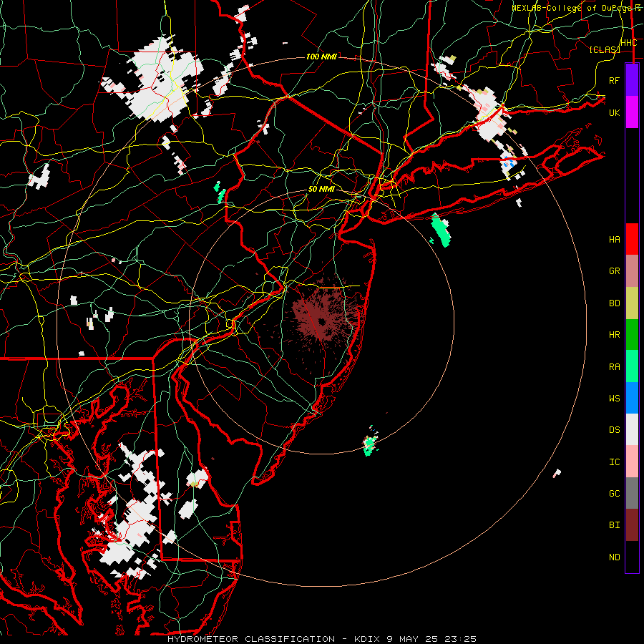Click the brown BI legend swatch

click(x=632, y=525)
